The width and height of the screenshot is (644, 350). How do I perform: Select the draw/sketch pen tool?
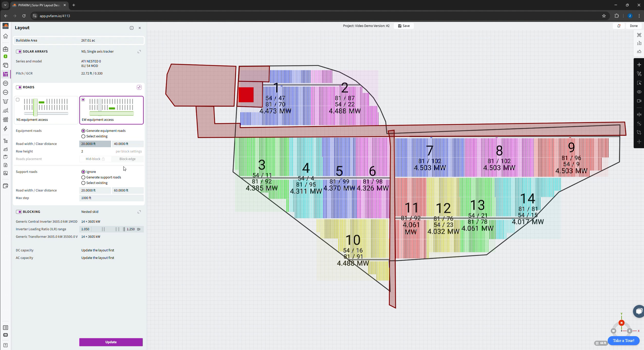(639, 74)
